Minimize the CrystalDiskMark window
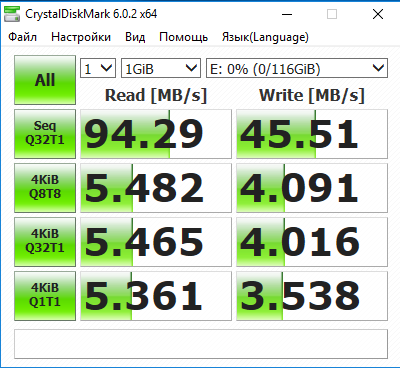This screenshot has width=400, height=368. coord(287,14)
